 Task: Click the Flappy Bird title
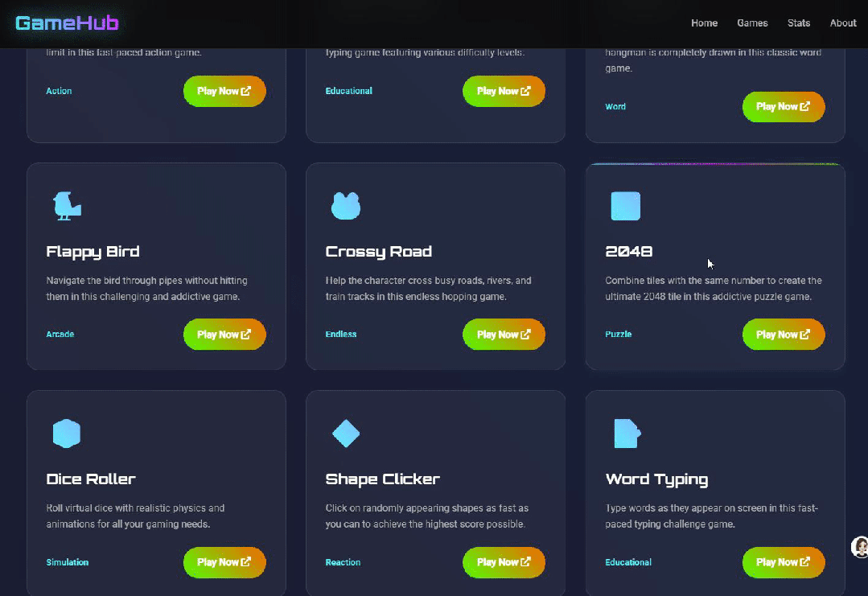click(93, 252)
